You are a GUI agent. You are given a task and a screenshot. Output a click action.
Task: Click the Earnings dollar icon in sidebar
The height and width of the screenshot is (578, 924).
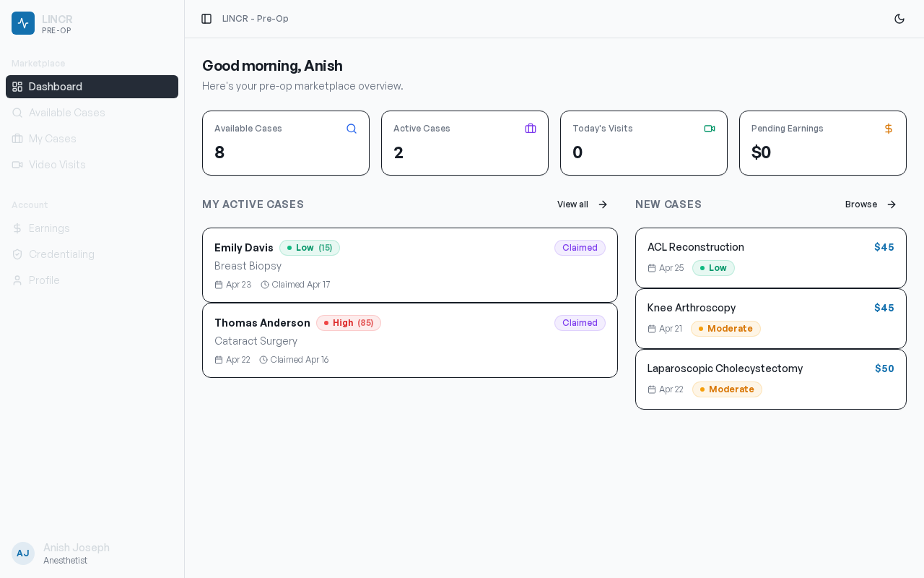pyautogui.click(x=17, y=228)
